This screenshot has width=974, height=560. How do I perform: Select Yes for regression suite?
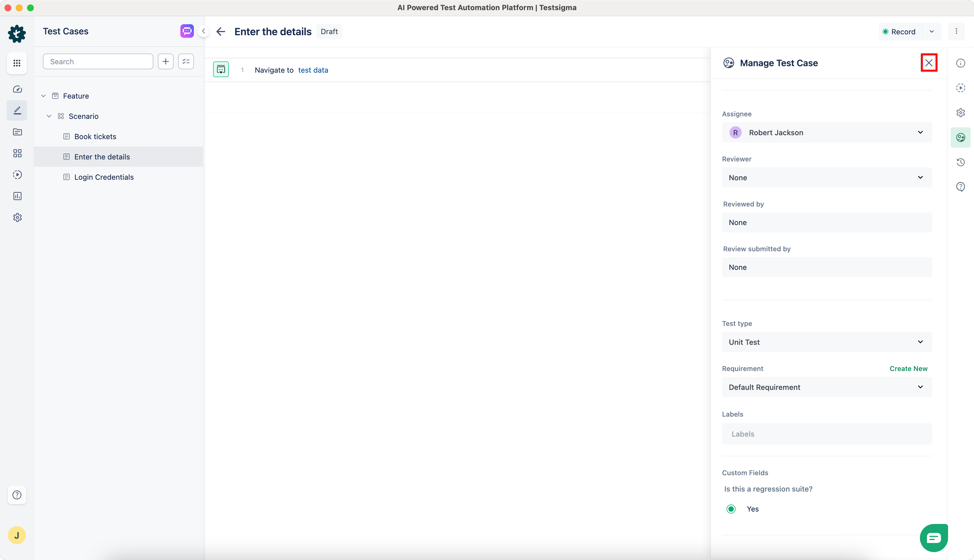coord(731,509)
